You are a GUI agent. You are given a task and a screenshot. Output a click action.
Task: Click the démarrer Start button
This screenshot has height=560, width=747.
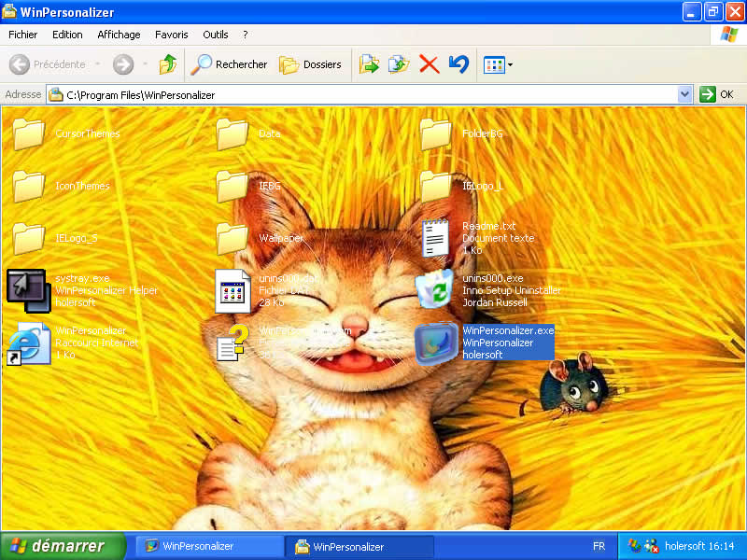(x=62, y=546)
